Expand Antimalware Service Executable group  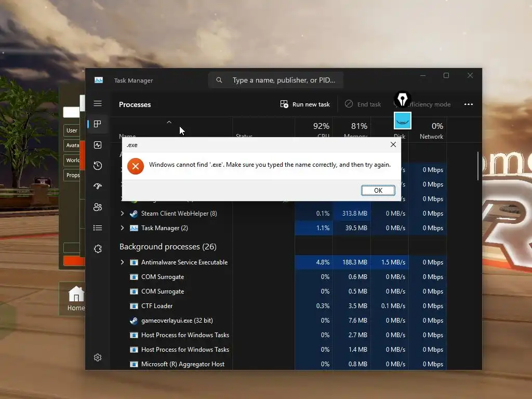pyautogui.click(x=123, y=262)
